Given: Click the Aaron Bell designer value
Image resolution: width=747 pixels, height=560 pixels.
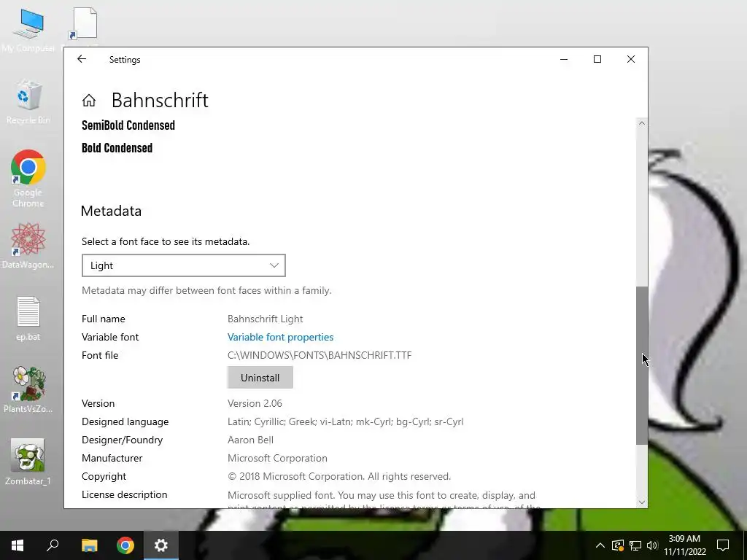Looking at the screenshot, I should [251, 440].
